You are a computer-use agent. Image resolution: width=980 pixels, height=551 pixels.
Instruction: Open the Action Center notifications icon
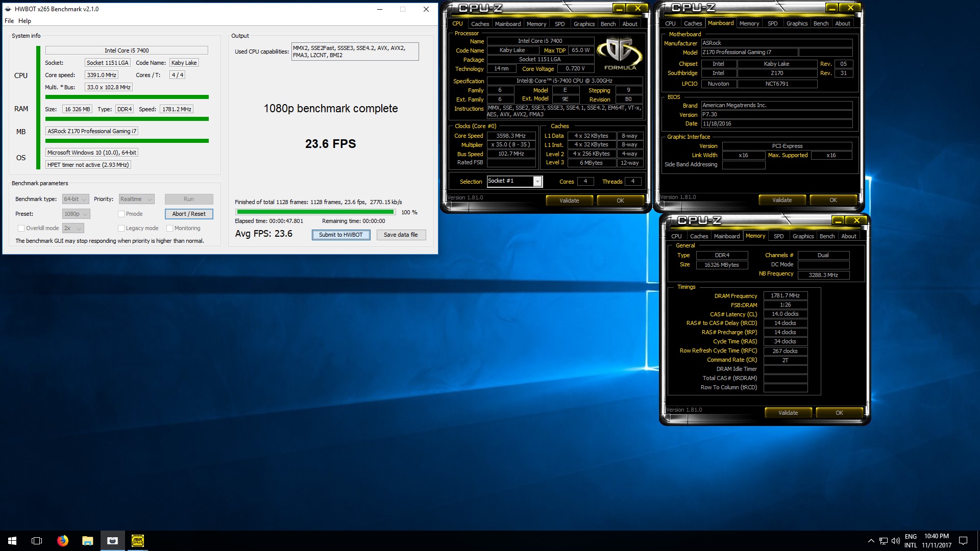pyautogui.click(x=963, y=541)
